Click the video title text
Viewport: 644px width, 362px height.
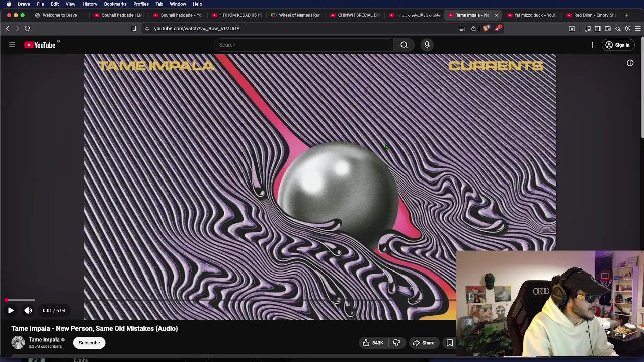click(x=95, y=328)
